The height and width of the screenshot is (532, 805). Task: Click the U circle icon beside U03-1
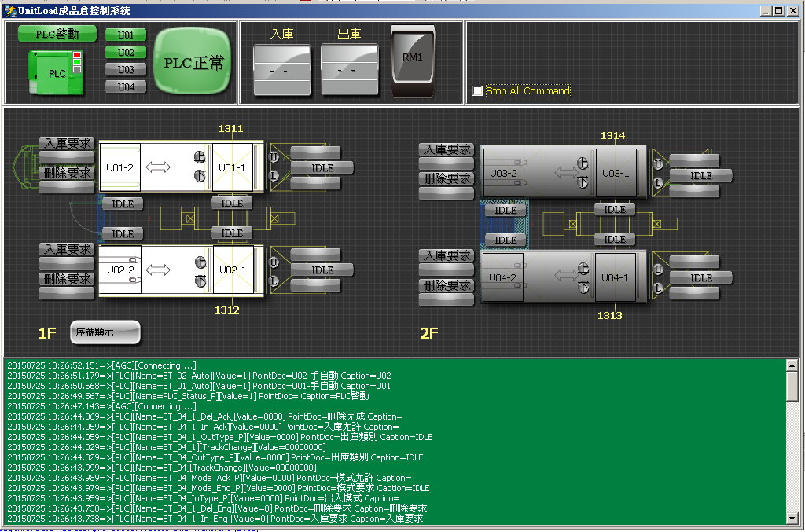[x=657, y=164]
